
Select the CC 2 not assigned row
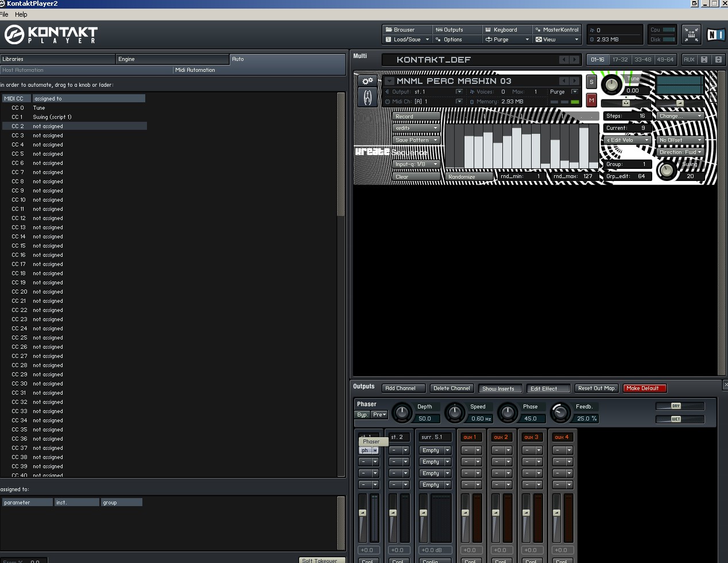tap(75, 126)
